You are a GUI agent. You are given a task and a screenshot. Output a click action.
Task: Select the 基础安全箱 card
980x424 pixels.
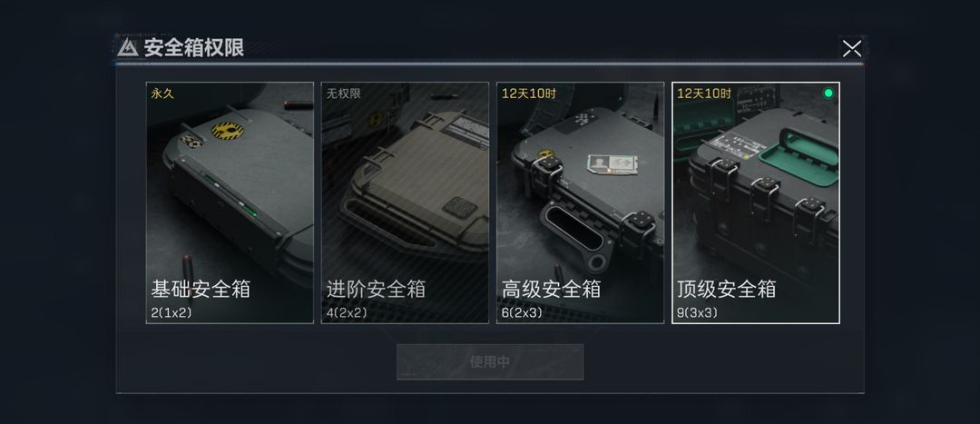230,202
